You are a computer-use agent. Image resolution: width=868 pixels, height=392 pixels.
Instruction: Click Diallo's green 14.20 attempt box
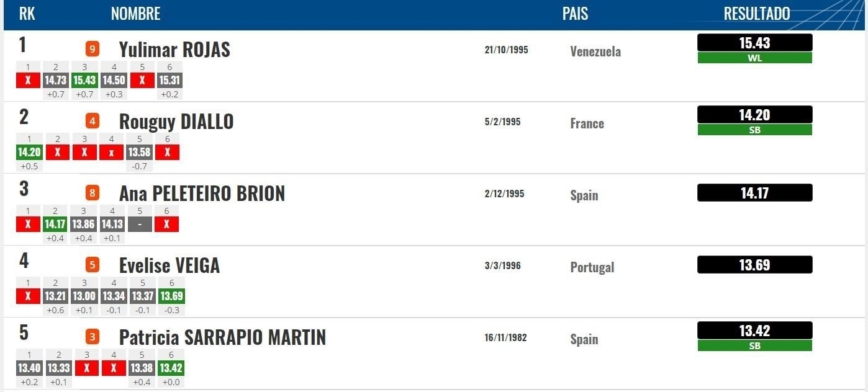[x=29, y=152]
